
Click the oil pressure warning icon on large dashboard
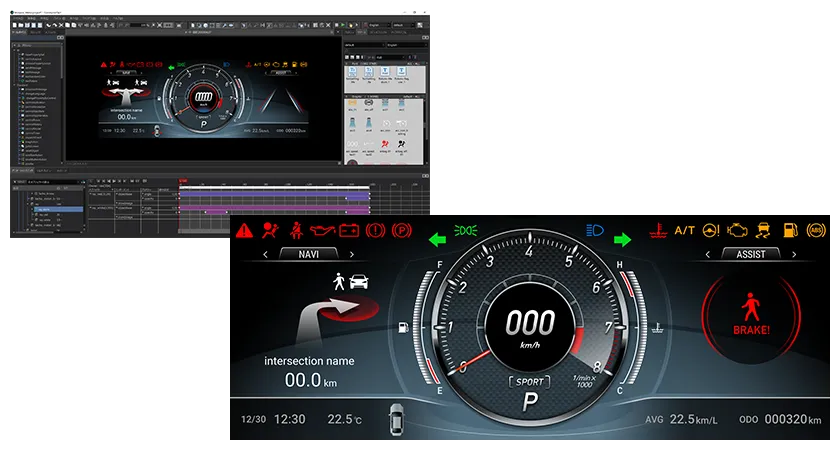click(x=322, y=231)
